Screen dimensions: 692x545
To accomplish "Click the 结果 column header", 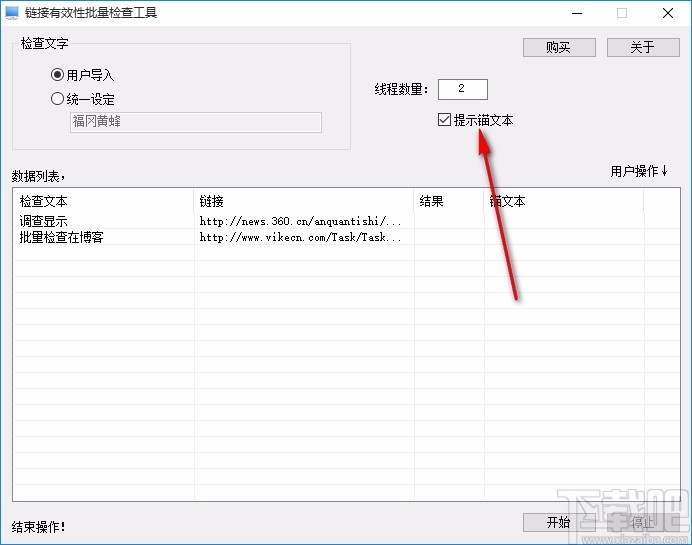I will coord(449,201).
